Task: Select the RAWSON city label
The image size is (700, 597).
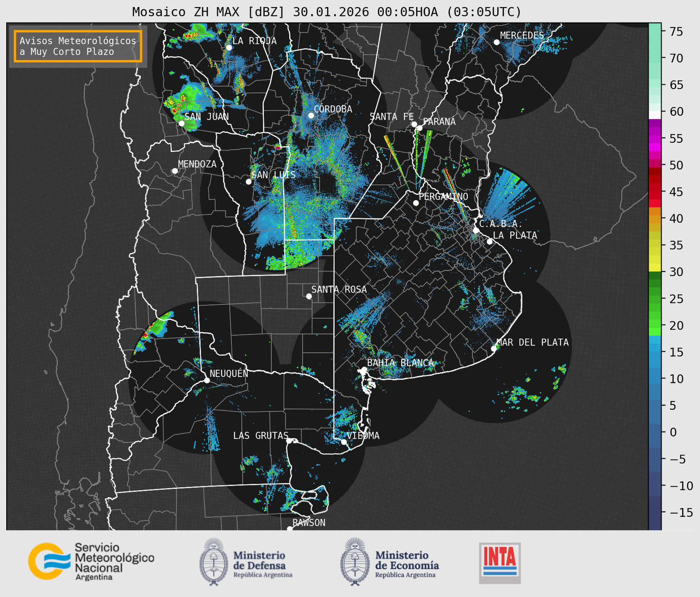Action: [309, 523]
